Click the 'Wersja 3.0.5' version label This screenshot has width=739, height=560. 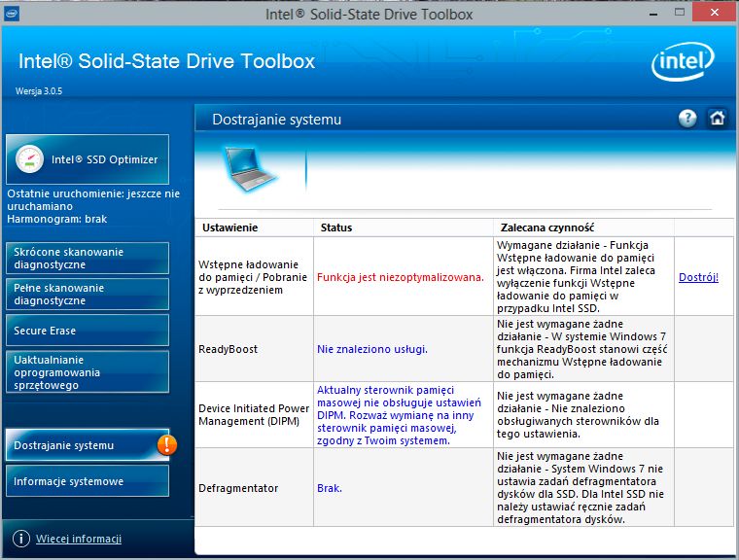point(39,91)
